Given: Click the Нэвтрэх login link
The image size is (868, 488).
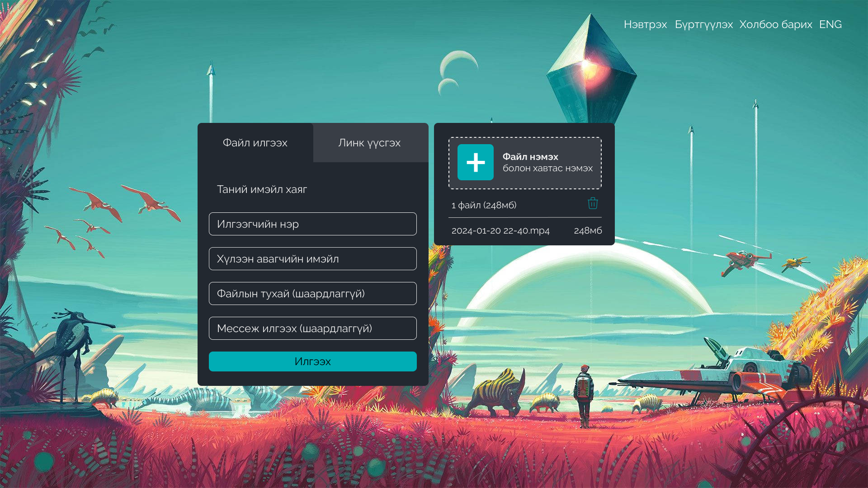Looking at the screenshot, I should (x=645, y=24).
